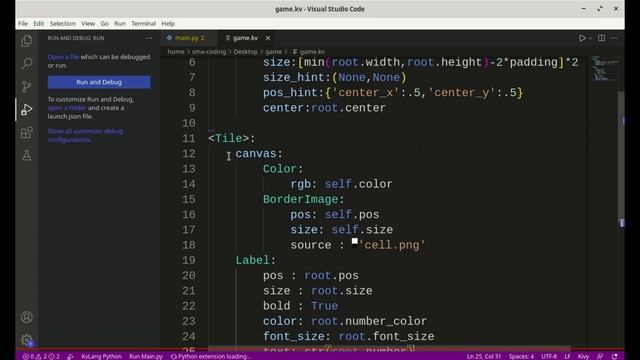Click the 'Desktop' breadcrumb
Screen dimensions: 640x360
[245, 52]
